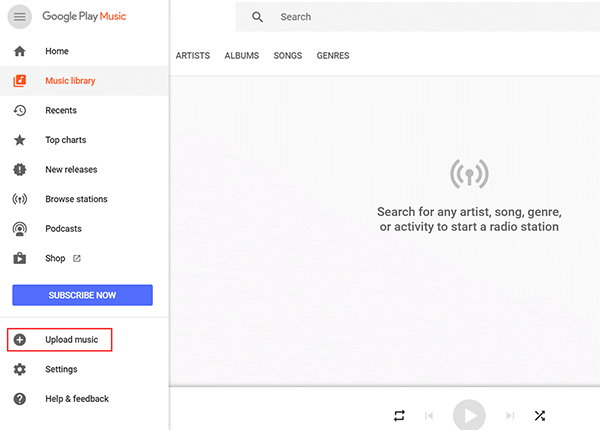Click the Top charts star icon

click(20, 140)
